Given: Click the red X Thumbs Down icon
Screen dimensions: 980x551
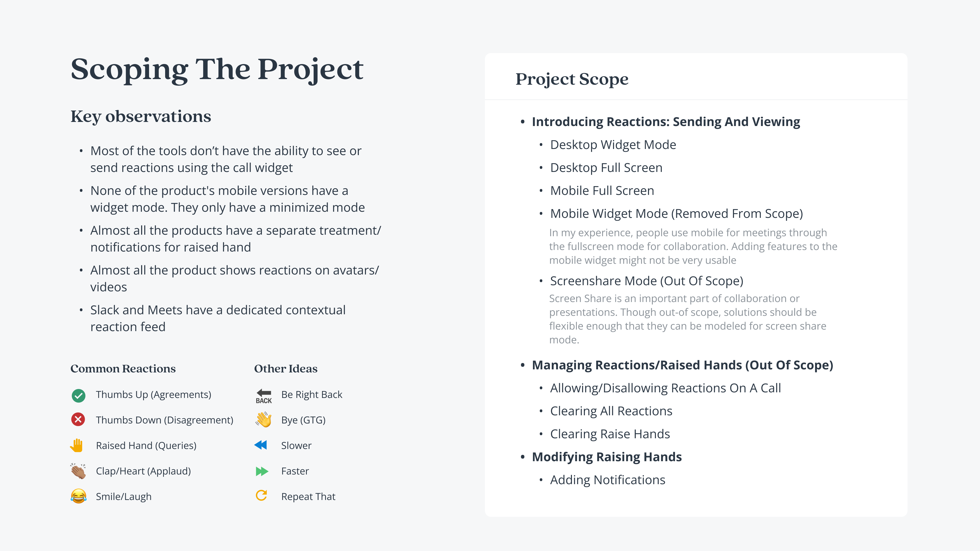Looking at the screenshot, I should point(78,419).
